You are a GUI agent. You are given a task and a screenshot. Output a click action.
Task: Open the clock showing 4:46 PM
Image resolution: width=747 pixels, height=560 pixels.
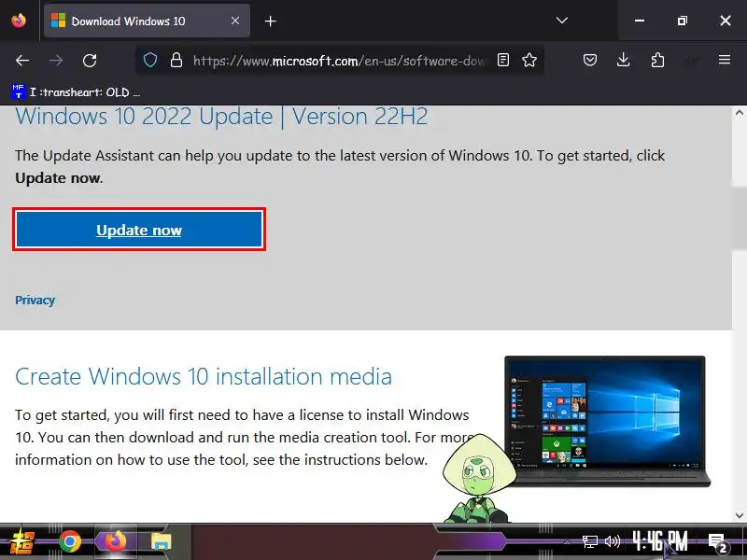660,541
